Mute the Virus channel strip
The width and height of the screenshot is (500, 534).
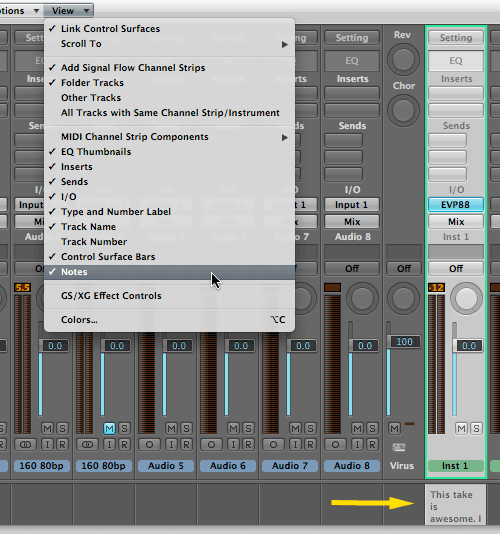coord(394,428)
